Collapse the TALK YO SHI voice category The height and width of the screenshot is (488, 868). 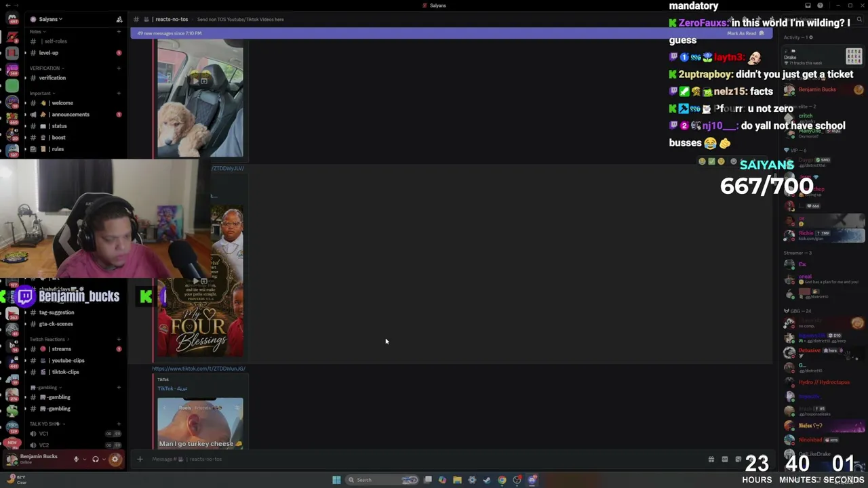click(46, 424)
